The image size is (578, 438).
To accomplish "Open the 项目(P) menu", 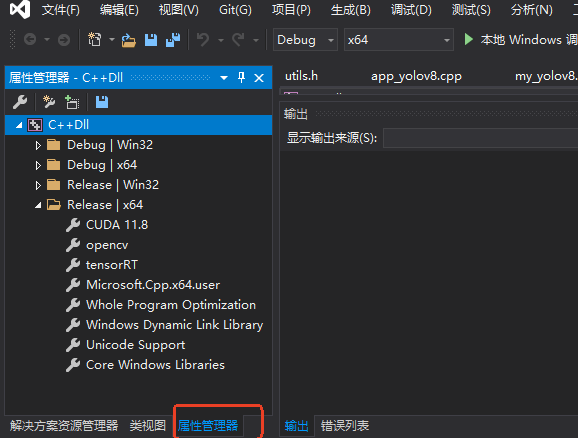I will click(291, 10).
